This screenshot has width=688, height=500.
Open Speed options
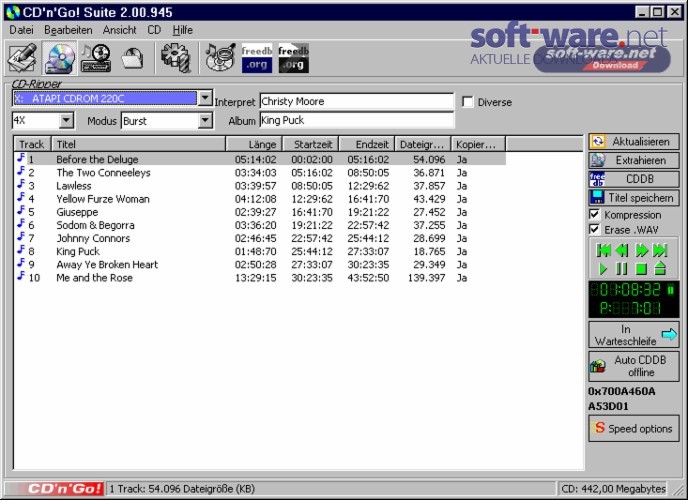634,428
